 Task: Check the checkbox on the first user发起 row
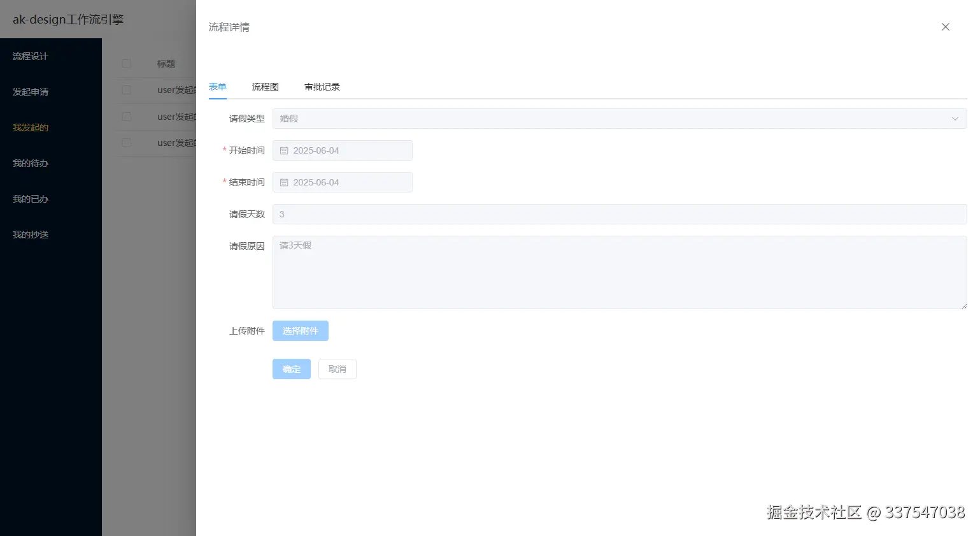click(126, 90)
